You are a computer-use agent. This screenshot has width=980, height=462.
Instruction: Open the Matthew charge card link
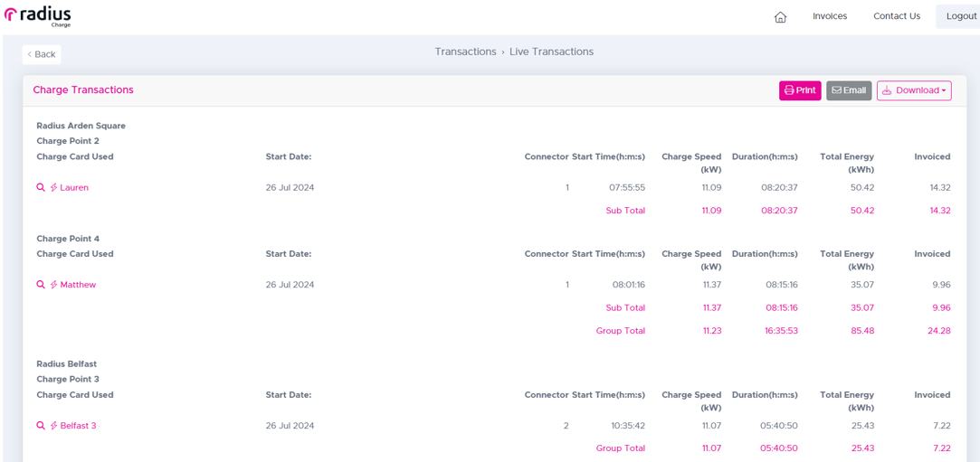[x=78, y=285]
